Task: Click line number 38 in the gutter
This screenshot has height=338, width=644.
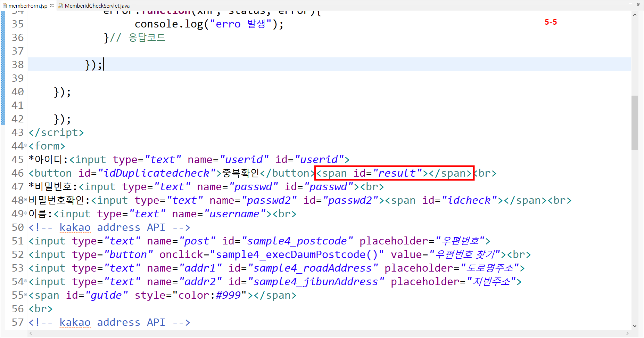Action: coord(18,65)
